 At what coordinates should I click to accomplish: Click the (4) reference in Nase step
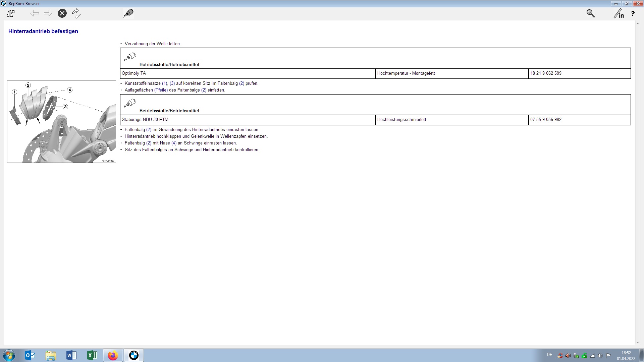pos(174,143)
